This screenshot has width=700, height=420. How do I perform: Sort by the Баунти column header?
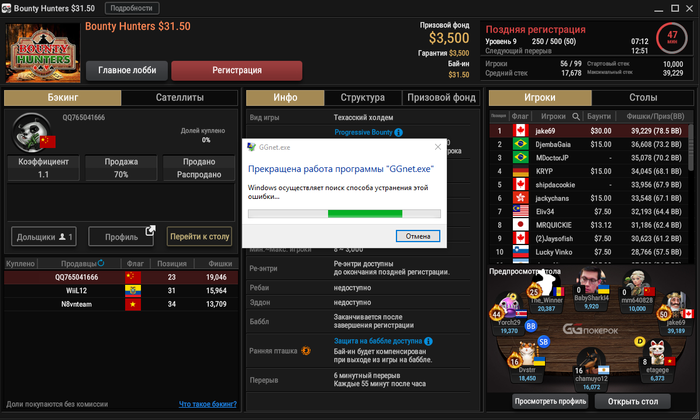tap(599, 116)
